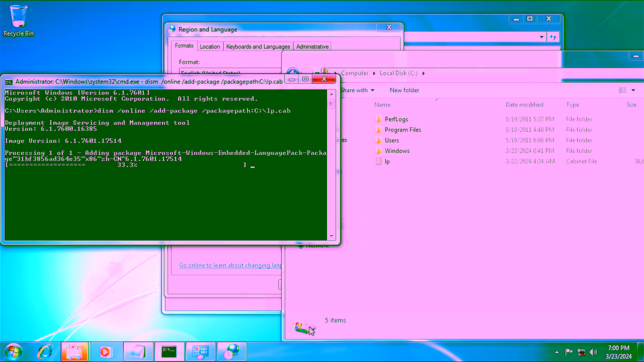Launch Internet Explorer from the taskbar
The image size is (644, 362).
click(45, 352)
